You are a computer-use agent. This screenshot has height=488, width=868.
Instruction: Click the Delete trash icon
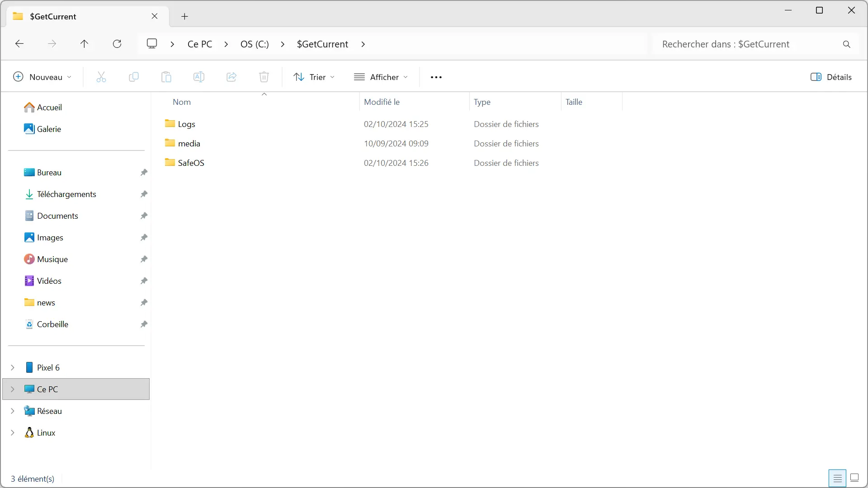click(x=264, y=77)
